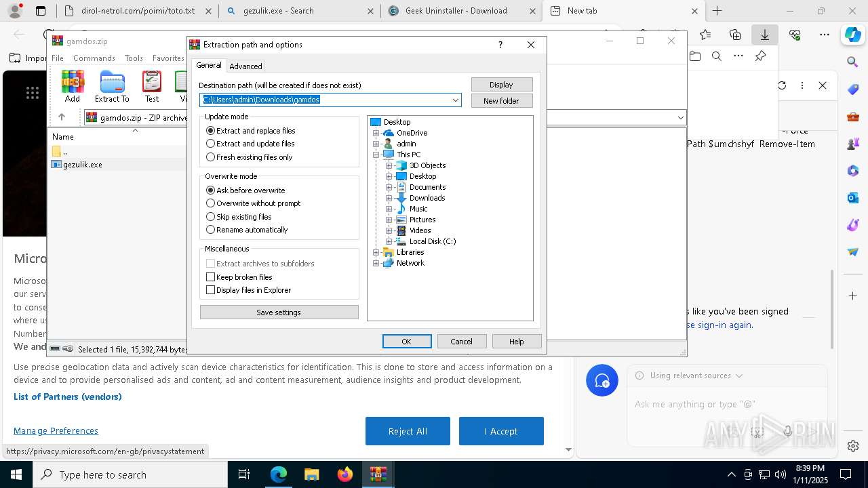Open the briefcase Tools icon in Edge sidebar
868x488 pixels.
point(853,117)
